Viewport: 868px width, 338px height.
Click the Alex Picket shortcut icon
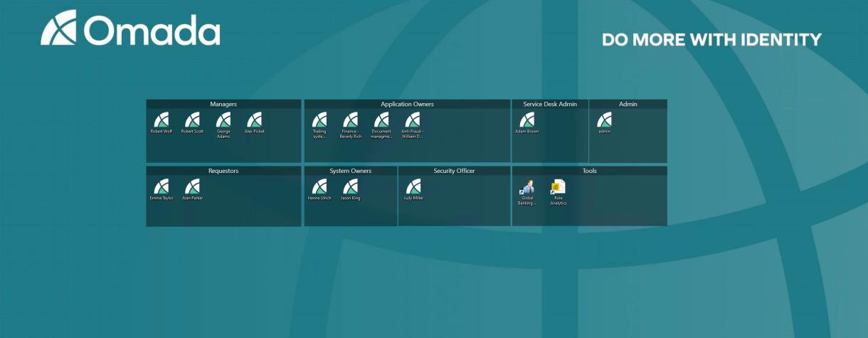coord(254,123)
